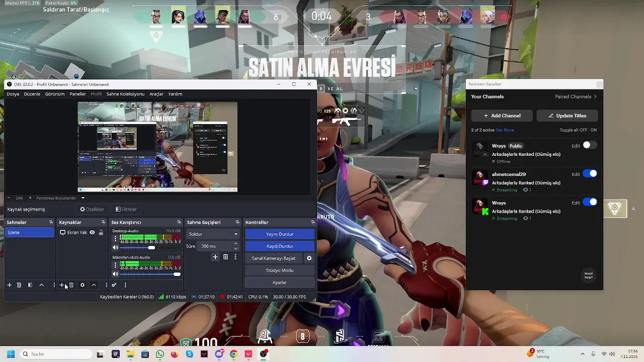Show hidden system tray icons chevron
The image size is (644, 362).
point(583,354)
